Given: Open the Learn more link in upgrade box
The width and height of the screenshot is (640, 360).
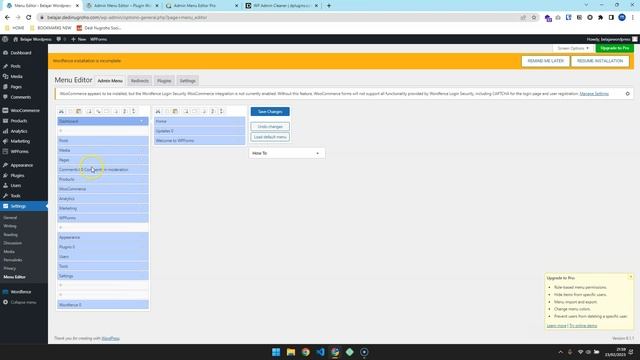Looking at the screenshot, I should 557,326.
